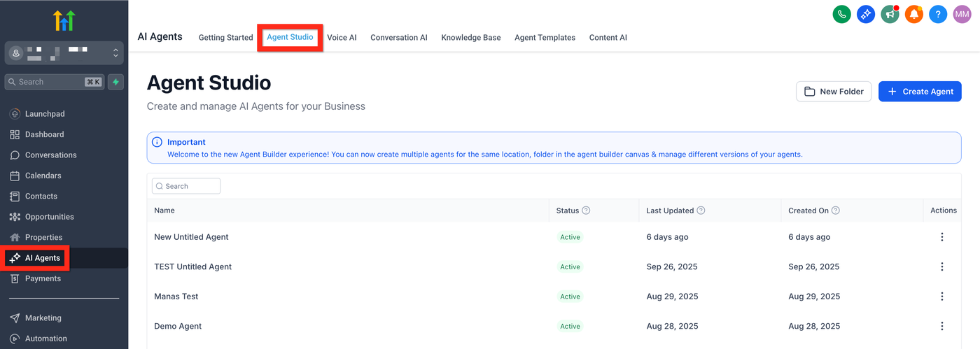
Task: Click the Status column info icon
Action: pyautogui.click(x=586, y=211)
